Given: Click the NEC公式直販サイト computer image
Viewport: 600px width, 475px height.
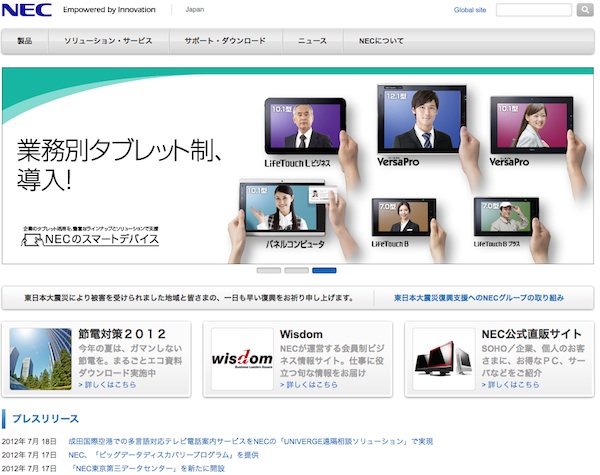Looking at the screenshot, I should 443,358.
